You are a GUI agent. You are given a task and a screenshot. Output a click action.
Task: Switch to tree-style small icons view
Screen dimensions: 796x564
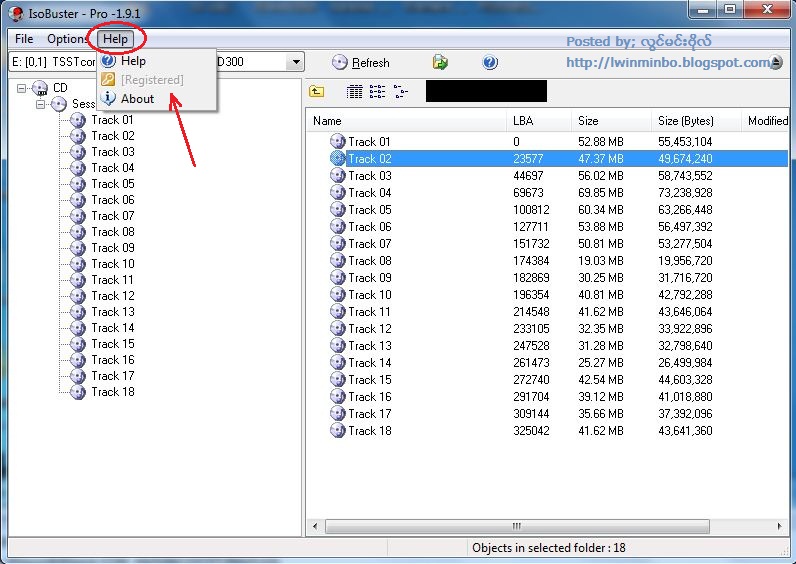(400, 91)
